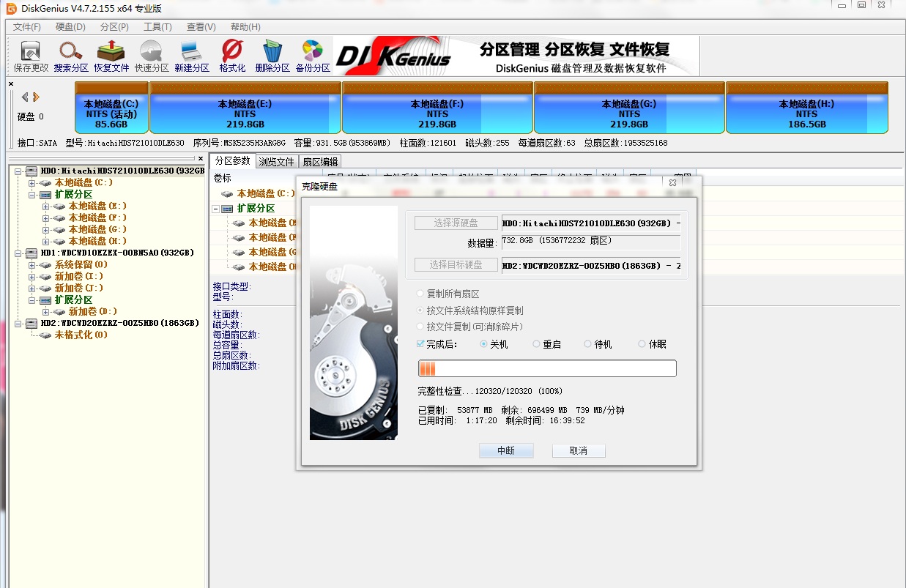Image resolution: width=906 pixels, height=588 pixels.
Task: Open the 分区(P) menu
Action: tap(114, 27)
